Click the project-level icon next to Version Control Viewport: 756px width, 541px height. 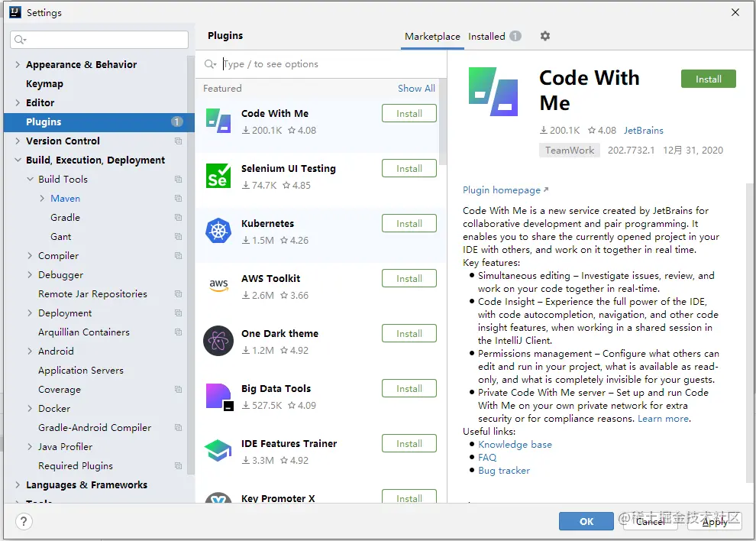coord(179,141)
